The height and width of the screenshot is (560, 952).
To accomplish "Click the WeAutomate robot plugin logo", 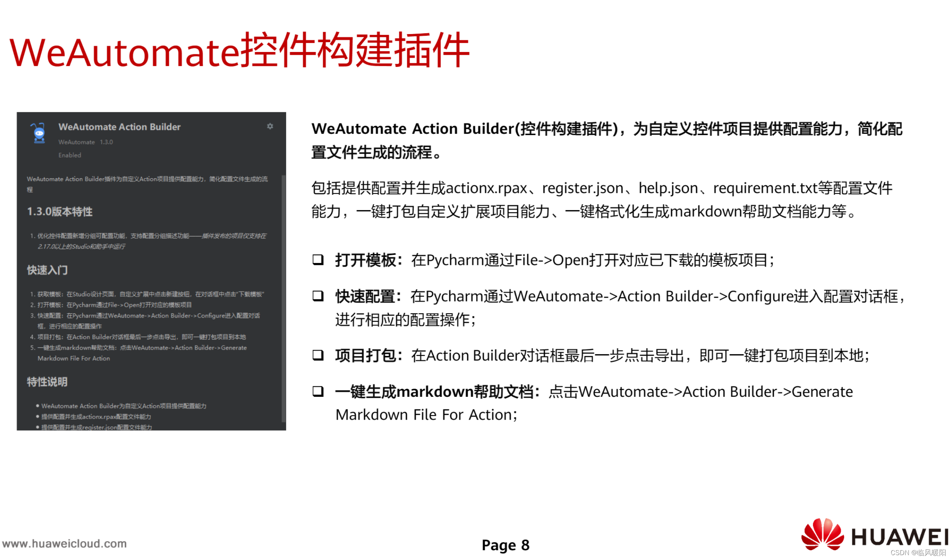I will point(39,133).
